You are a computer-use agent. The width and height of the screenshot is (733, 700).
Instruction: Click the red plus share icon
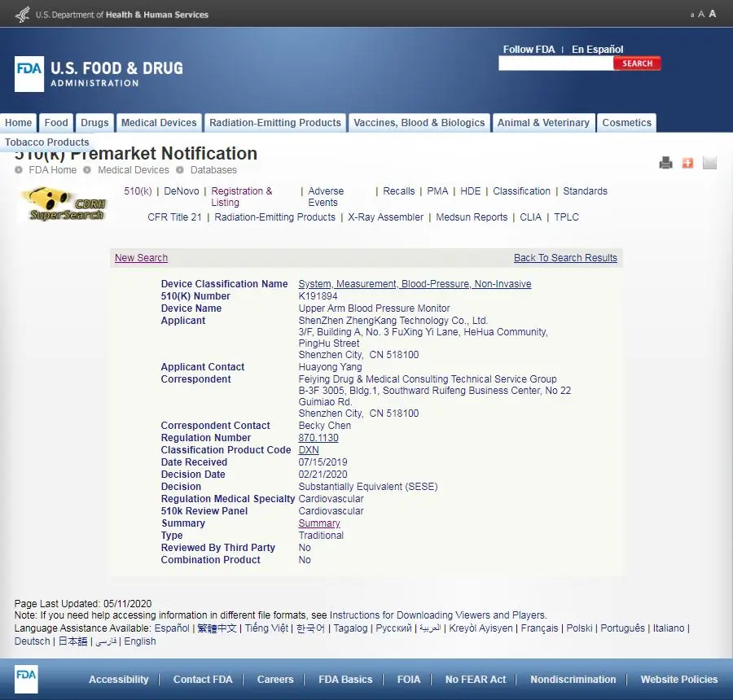pyautogui.click(x=687, y=163)
